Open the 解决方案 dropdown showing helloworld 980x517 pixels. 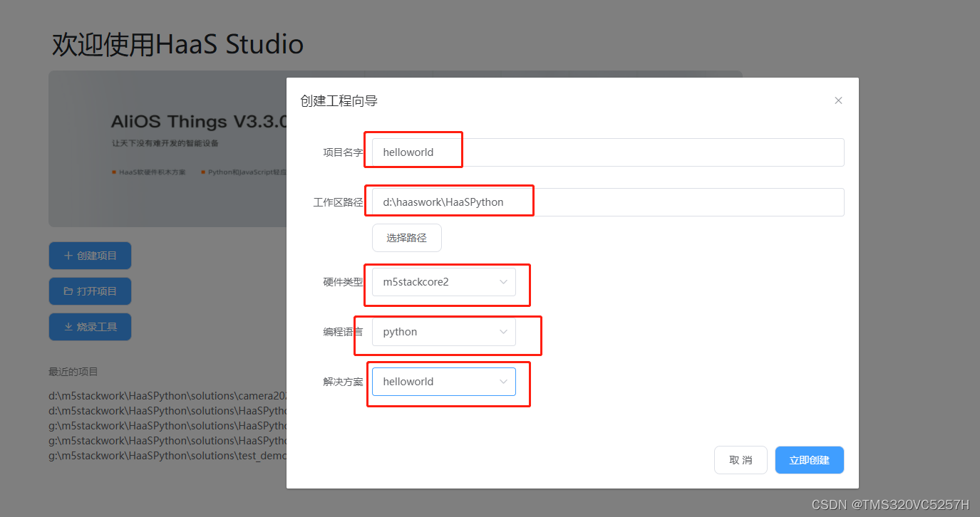pyautogui.click(x=444, y=382)
